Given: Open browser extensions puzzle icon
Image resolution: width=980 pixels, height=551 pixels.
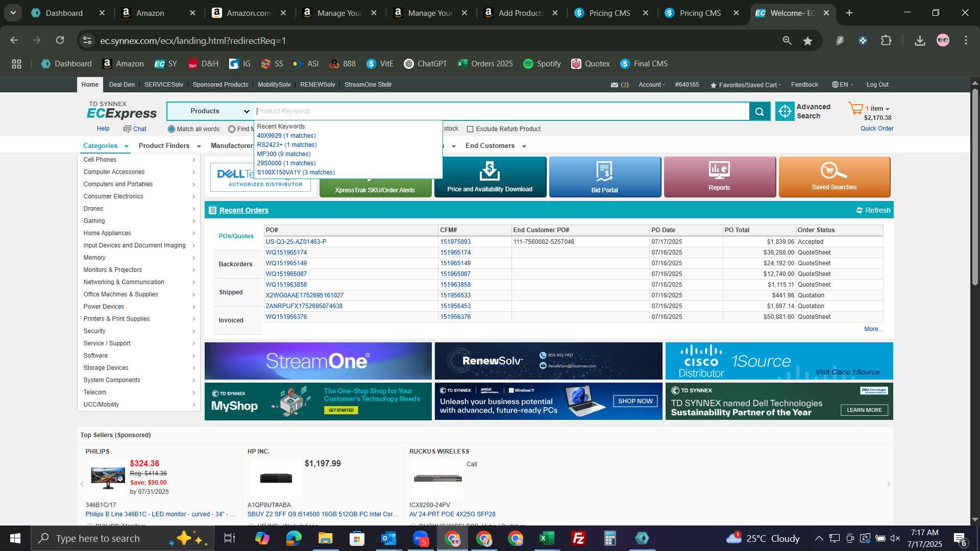Looking at the screenshot, I should point(886,40).
